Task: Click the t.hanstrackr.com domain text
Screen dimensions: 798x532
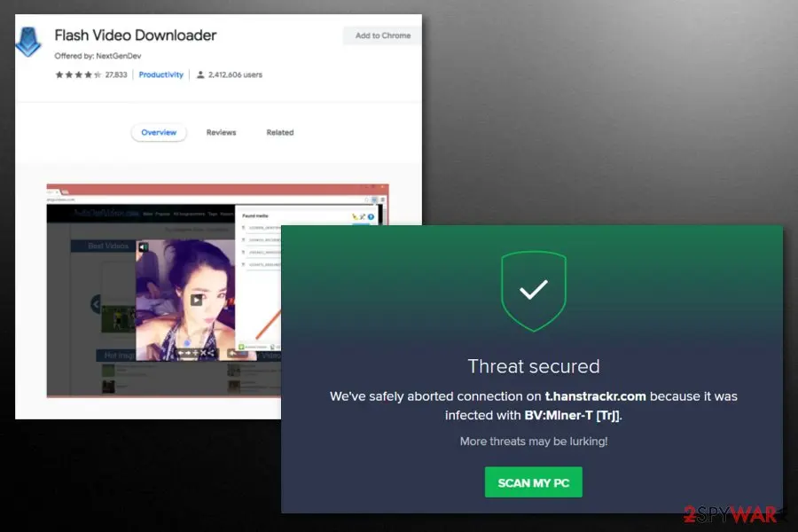Action: 596,396
